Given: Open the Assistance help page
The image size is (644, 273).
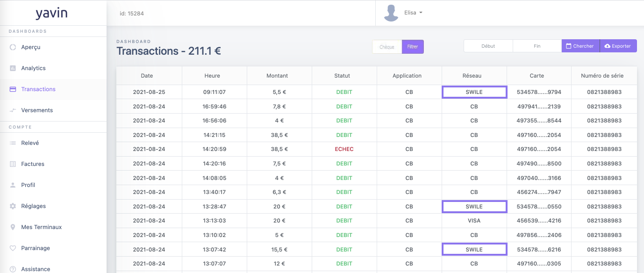Looking at the screenshot, I should tap(36, 269).
